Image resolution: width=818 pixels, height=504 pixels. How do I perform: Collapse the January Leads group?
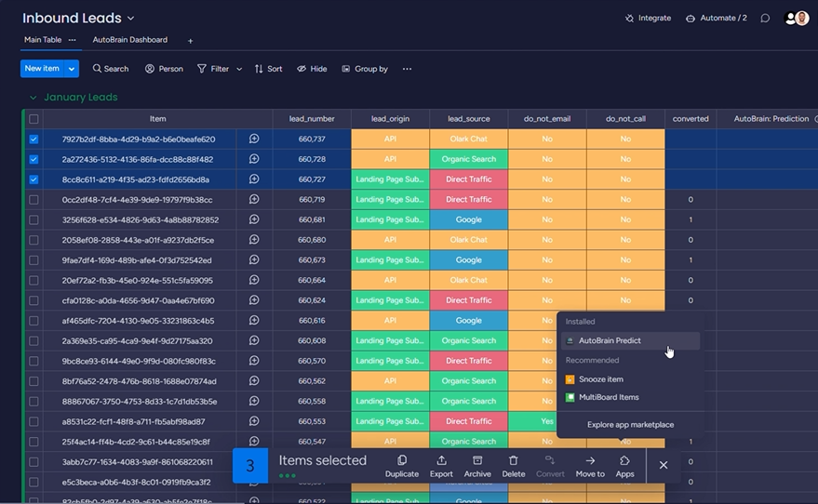[x=34, y=98]
